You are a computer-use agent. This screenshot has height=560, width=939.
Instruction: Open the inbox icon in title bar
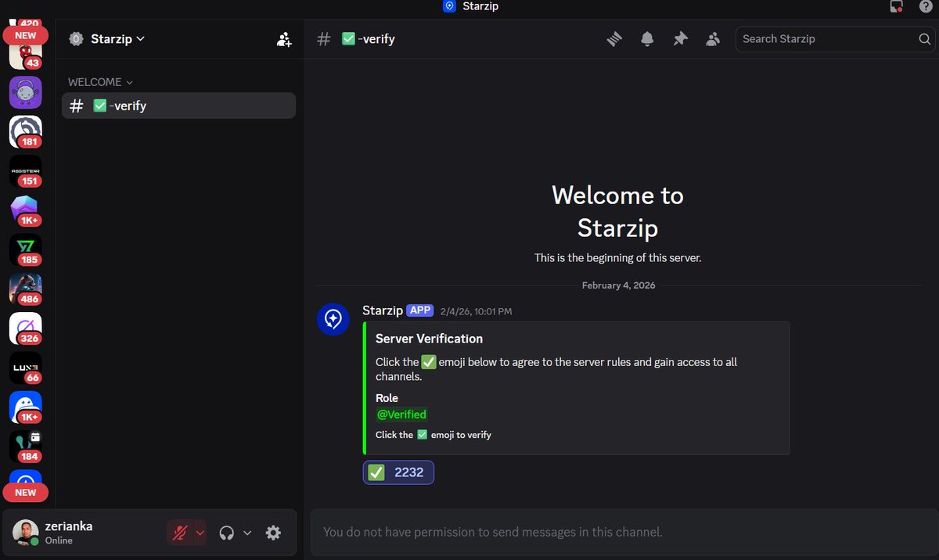point(897,6)
